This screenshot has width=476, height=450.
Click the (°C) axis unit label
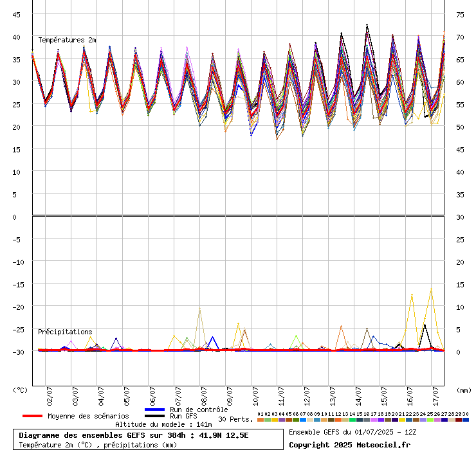click(20, 390)
